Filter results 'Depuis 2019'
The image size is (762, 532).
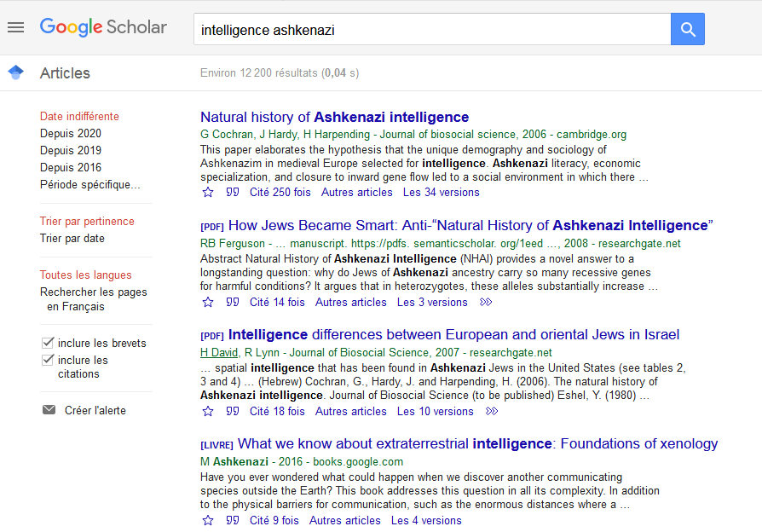click(x=71, y=150)
